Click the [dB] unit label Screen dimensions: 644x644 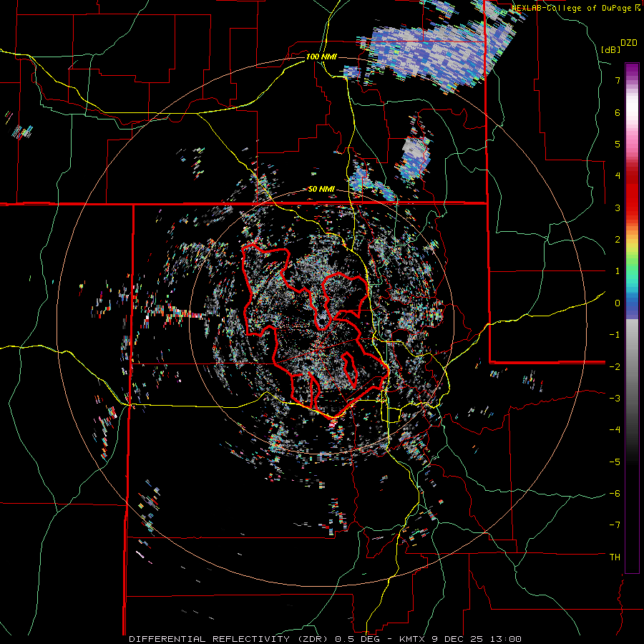[611, 49]
